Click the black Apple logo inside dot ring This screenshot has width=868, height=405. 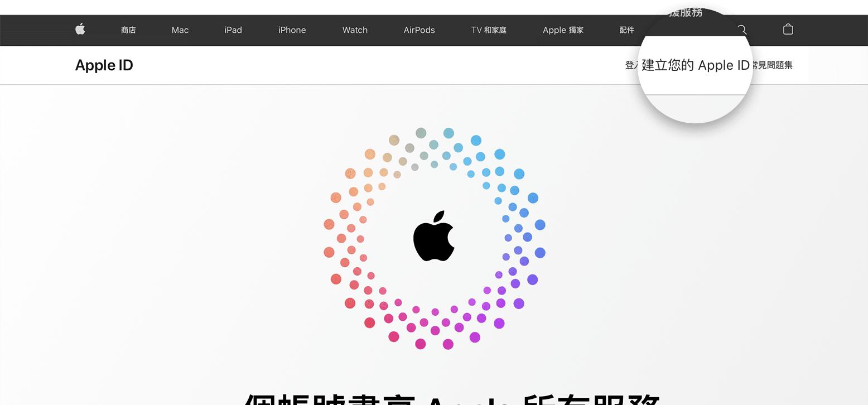pyautogui.click(x=434, y=236)
